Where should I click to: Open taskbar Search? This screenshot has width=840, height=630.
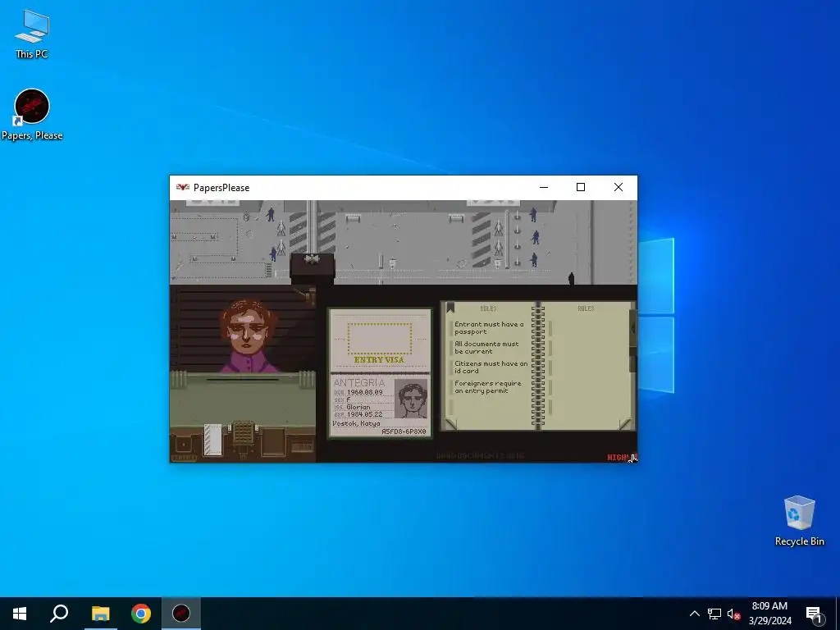[x=59, y=614]
